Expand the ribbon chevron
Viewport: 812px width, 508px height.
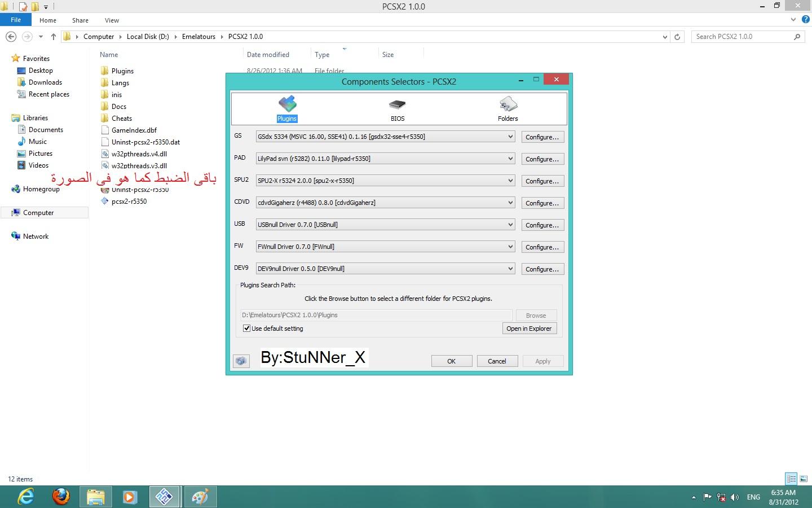click(794, 20)
